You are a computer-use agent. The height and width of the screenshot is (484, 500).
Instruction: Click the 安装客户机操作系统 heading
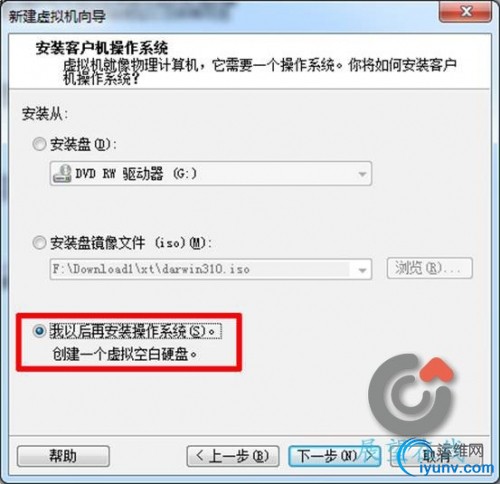pyautogui.click(x=102, y=48)
